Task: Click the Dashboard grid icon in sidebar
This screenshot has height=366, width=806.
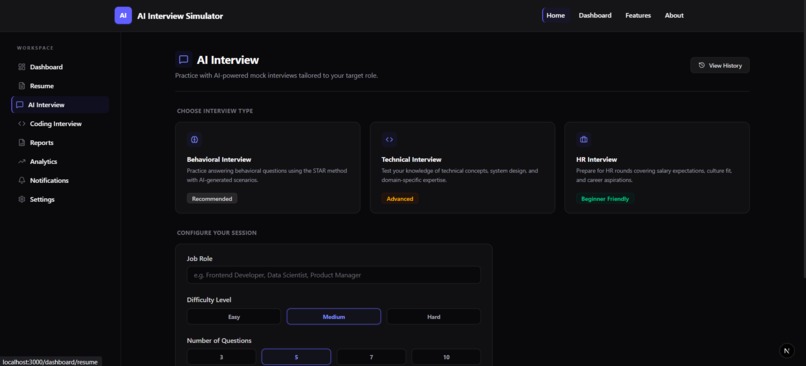Action: pos(22,67)
